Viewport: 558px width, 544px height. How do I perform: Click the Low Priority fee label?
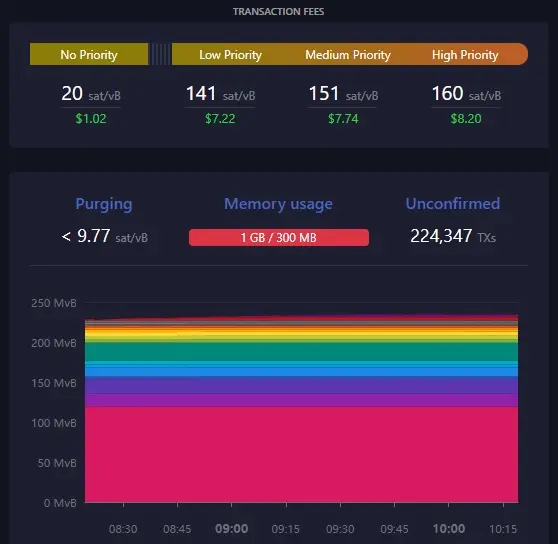(230, 54)
